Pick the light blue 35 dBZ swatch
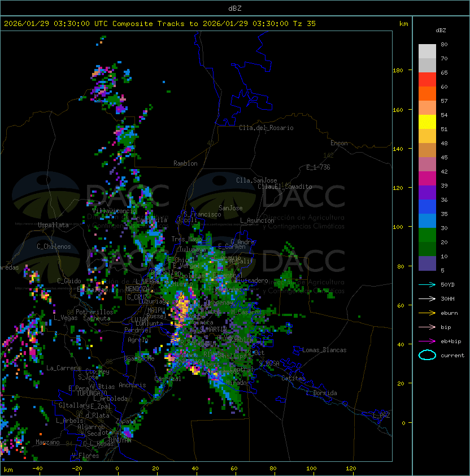Screen dimensions: 470x476 click(427, 221)
